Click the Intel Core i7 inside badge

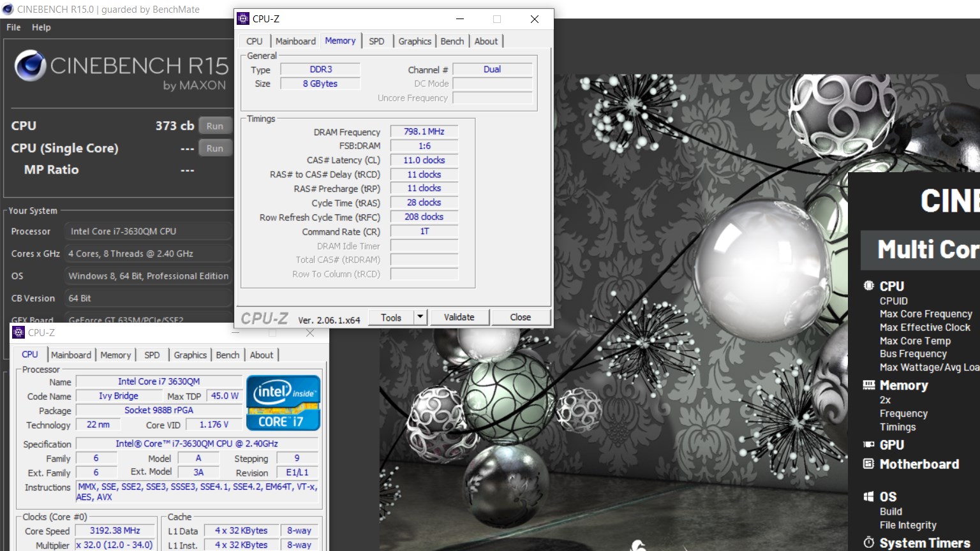(283, 403)
